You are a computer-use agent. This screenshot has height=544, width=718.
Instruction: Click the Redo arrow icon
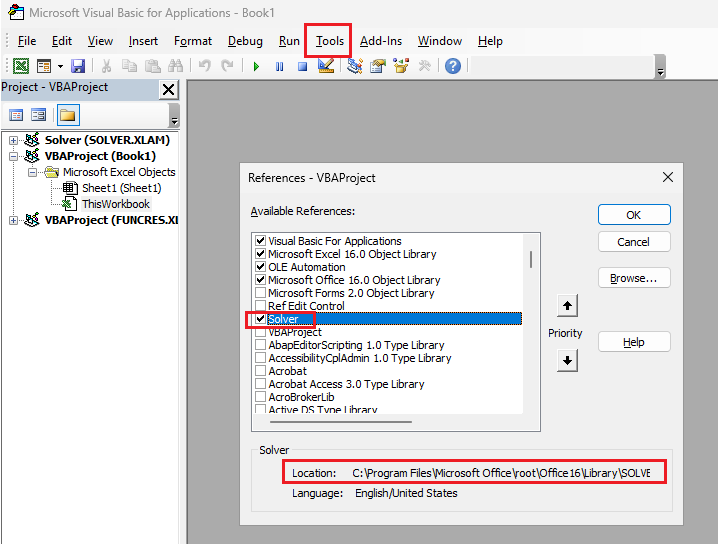[227, 66]
